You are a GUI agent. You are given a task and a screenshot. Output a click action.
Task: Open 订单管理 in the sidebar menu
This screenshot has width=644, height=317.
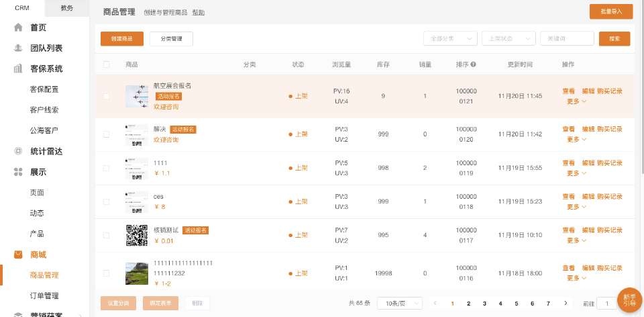[44, 296]
